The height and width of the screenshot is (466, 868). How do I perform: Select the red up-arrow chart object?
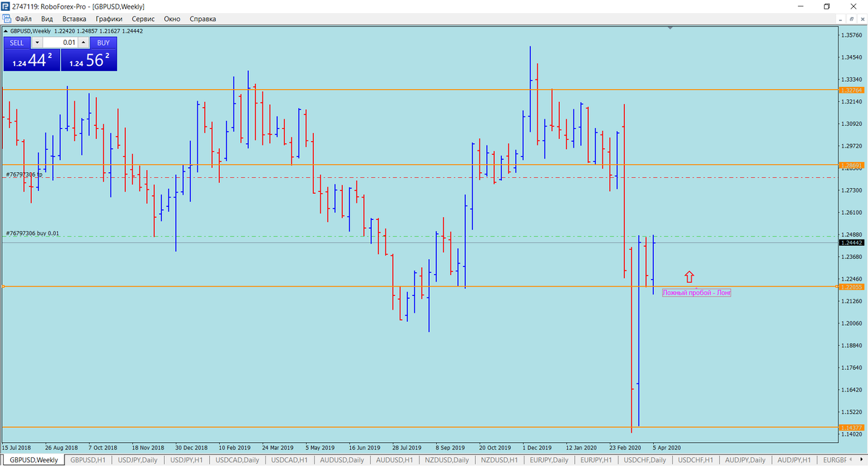[x=689, y=276]
